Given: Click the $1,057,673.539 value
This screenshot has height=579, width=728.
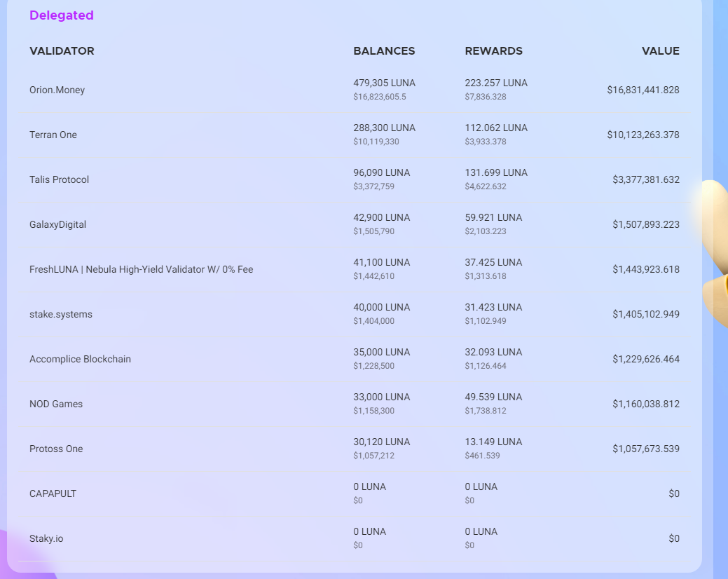Looking at the screenshot, I should point(646,449).
